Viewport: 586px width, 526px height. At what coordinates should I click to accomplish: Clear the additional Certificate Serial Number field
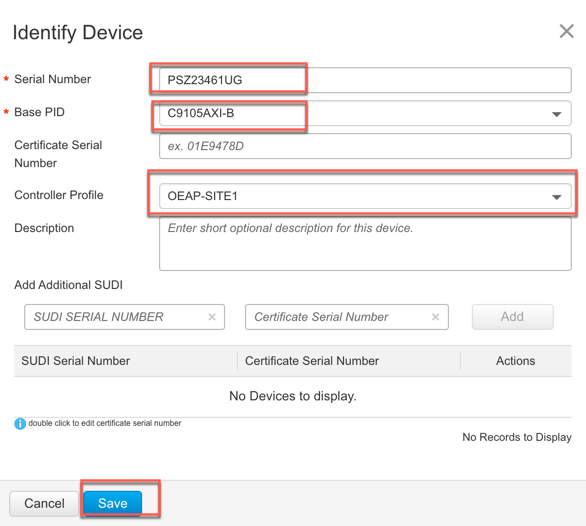pos(435,317)
